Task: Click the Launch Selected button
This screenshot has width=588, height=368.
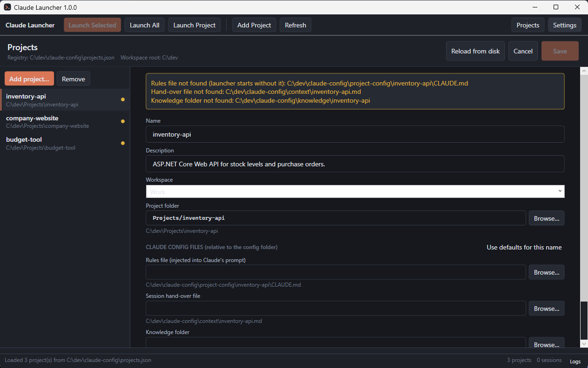Action: tap(92, 25)
